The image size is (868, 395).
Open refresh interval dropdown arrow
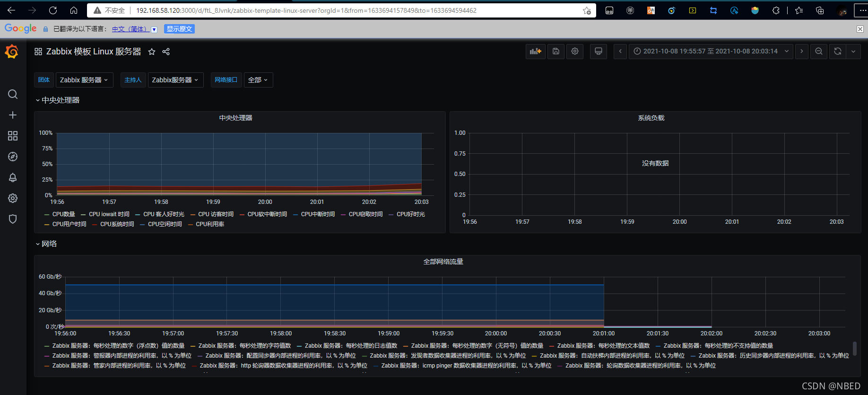tap(853, 51)
